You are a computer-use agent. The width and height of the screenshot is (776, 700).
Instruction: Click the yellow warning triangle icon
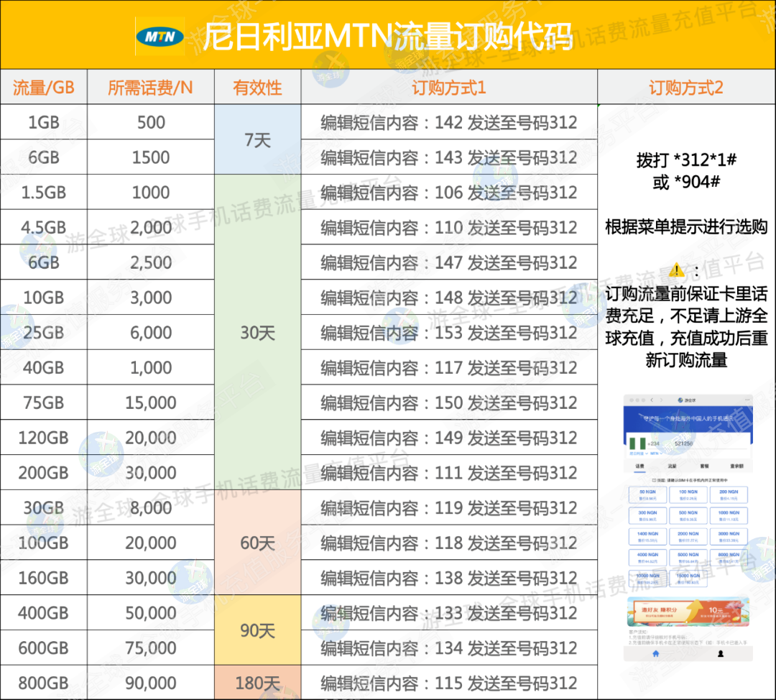[x=676, y=270]
